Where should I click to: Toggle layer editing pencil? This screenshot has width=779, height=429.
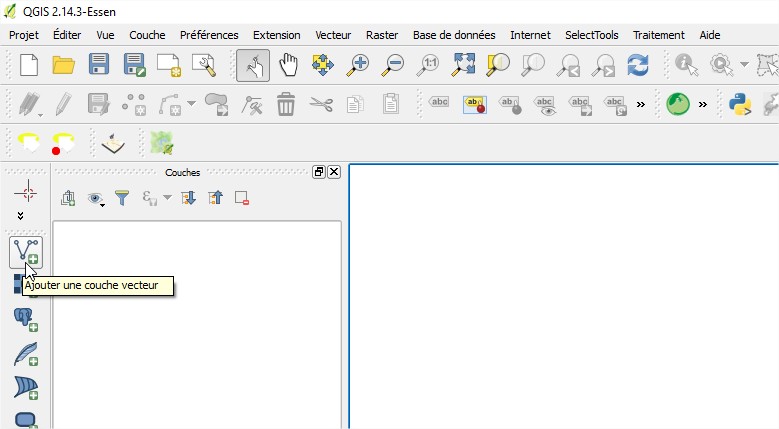pos(64,105)
